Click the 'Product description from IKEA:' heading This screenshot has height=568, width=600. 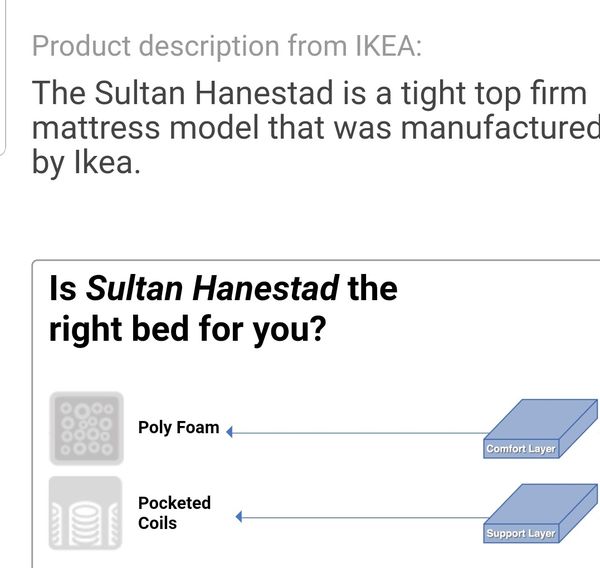(x=227, y=46)
